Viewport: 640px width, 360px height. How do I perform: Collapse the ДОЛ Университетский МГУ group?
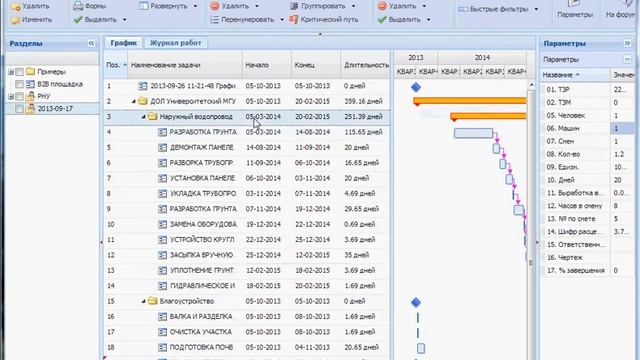point(134,101)
